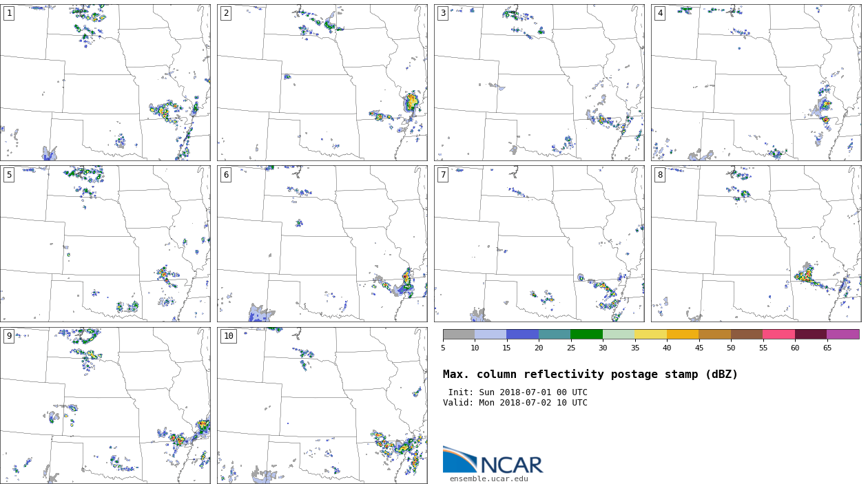Select the member 1 number label
The image size is (868, 484).
[x=8, y=13]
